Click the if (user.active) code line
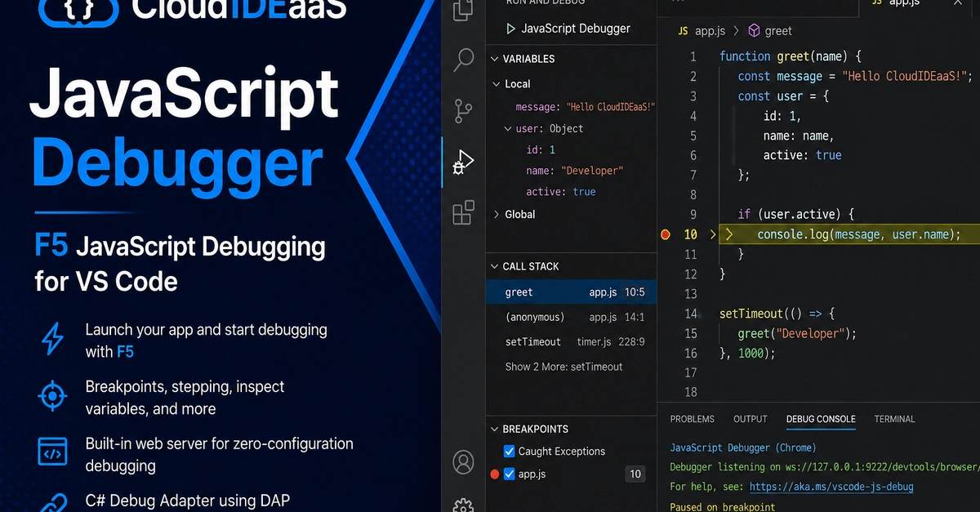The image size is (980, 512). tap(796, 215)
